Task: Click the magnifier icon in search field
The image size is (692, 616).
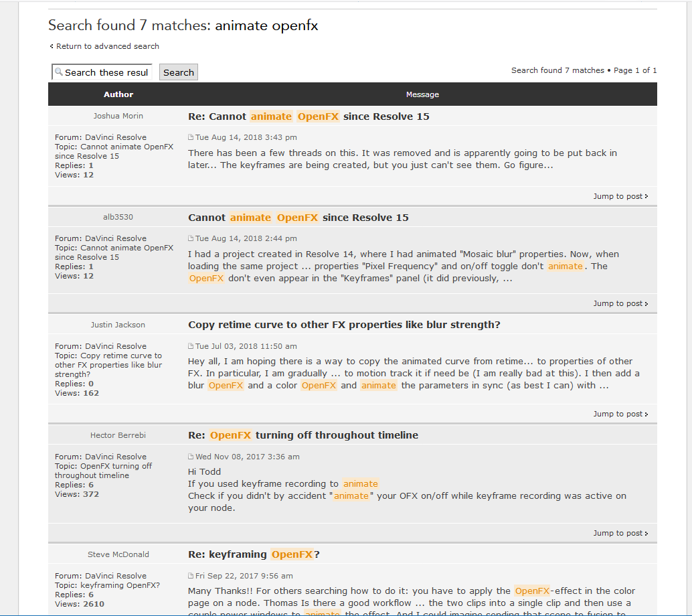Action: click(59, 72)
